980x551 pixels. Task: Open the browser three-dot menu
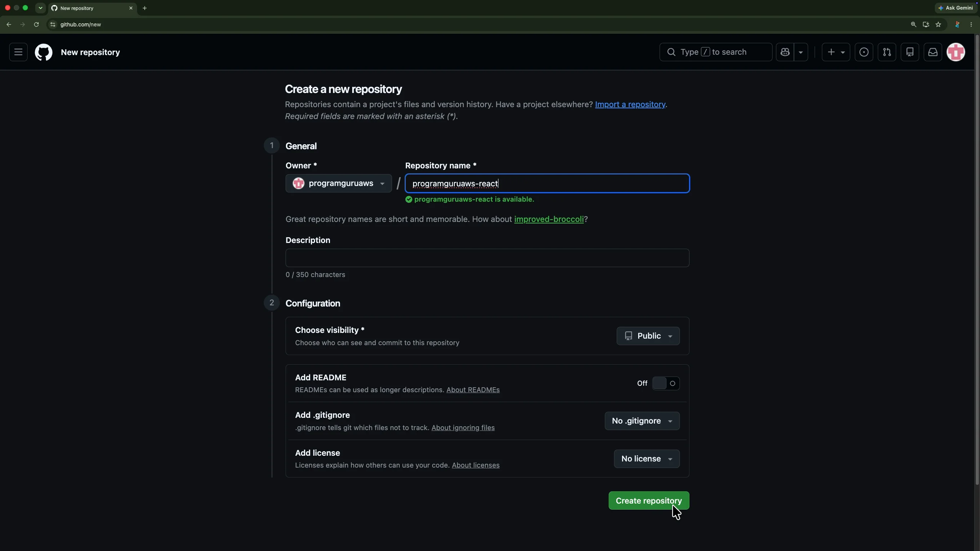coord(971,24)
